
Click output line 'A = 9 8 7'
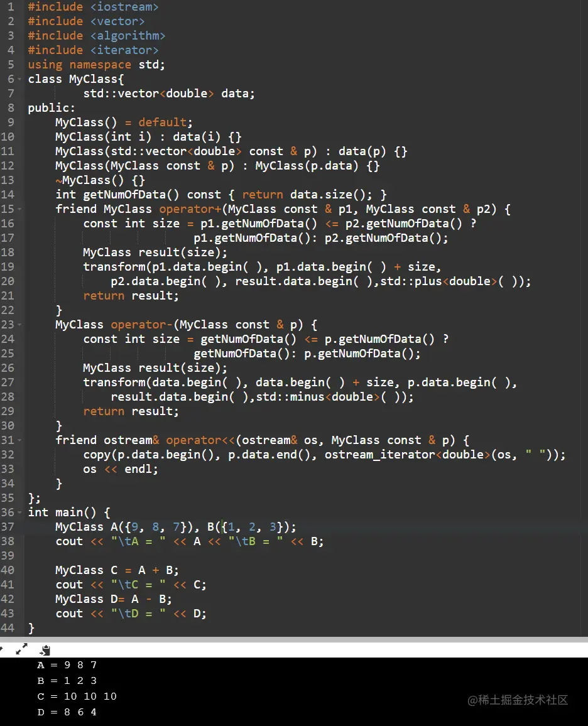click(x=67, y=665)
